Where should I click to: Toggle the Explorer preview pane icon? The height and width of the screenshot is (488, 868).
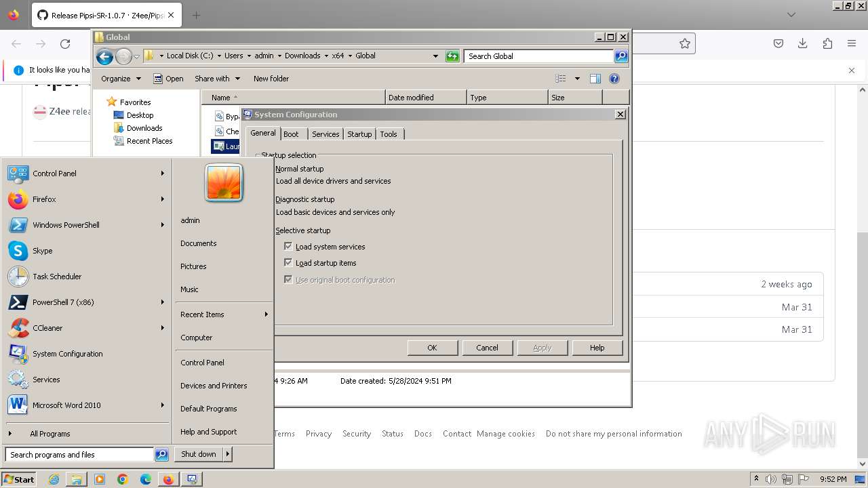(x=595, y=79)
